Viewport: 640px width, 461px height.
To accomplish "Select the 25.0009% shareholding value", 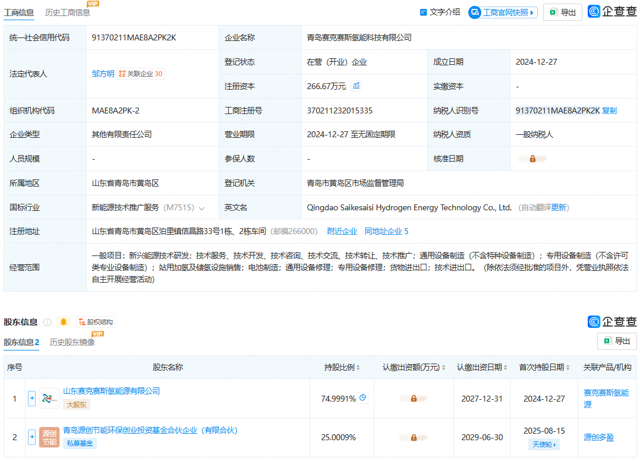I will coord(338,438).
